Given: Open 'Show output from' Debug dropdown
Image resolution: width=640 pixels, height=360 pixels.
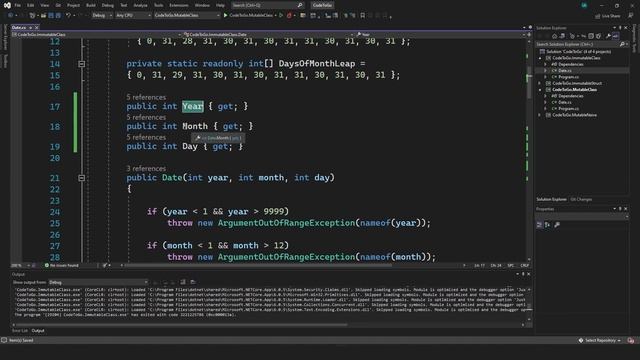Looking at the screenshot, I should (98, 282).
